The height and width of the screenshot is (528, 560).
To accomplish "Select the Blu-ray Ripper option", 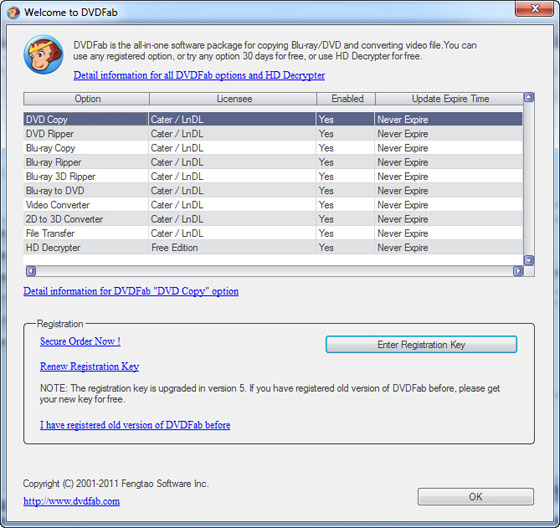I will click(x=273, y=162).
